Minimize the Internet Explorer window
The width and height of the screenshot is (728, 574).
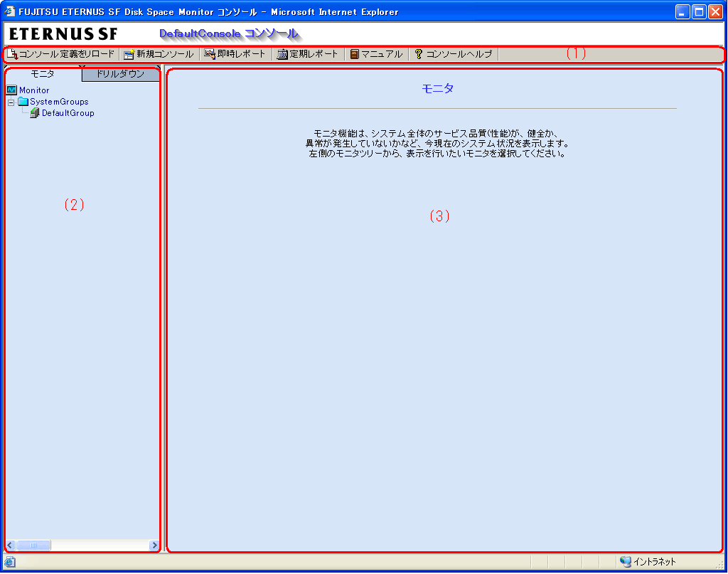click(682, 11)
